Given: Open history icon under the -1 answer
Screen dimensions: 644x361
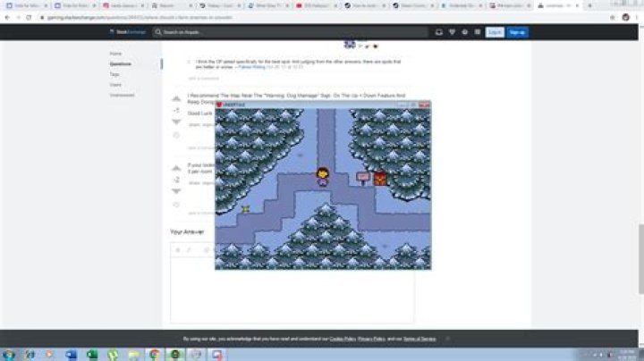Looking at the screenshot, I should (x=176, y=136).
